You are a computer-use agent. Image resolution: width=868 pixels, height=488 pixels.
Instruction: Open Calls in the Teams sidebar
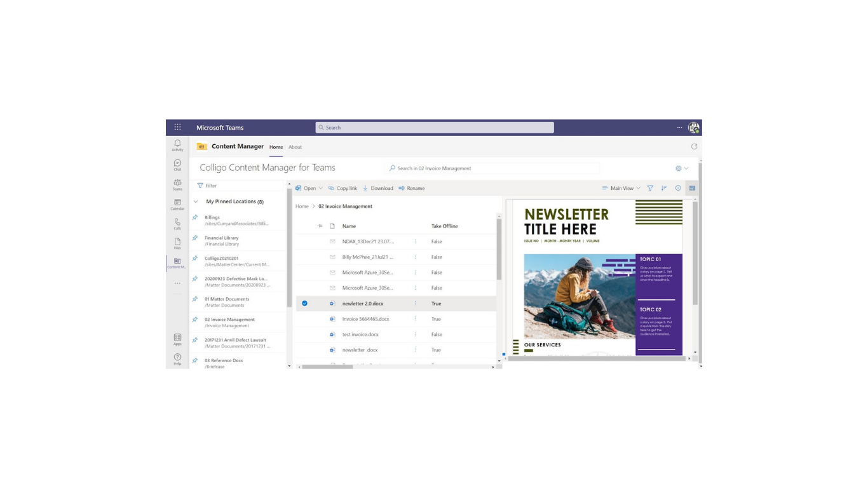coord(177,224)
